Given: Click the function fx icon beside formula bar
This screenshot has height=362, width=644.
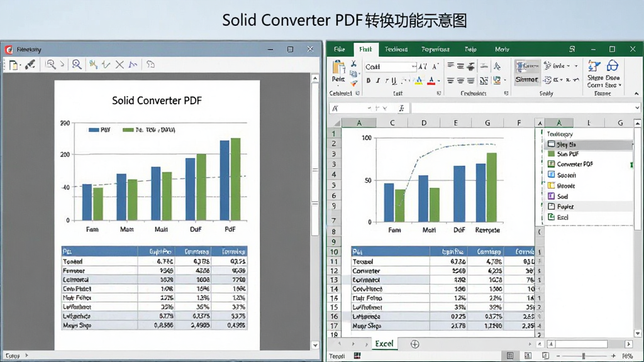Looking at the screenshot, I should pyautogui.click(x=401, y=108).
